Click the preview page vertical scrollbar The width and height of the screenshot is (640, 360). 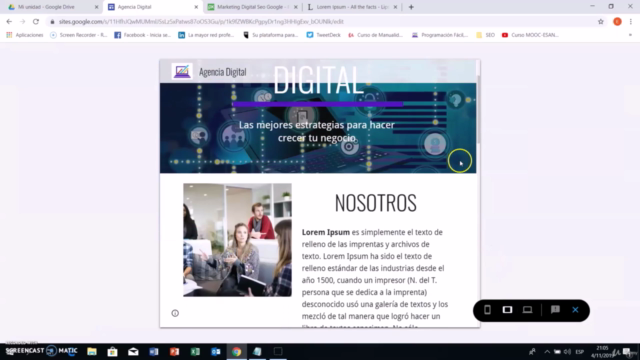(x=478, y=110)
